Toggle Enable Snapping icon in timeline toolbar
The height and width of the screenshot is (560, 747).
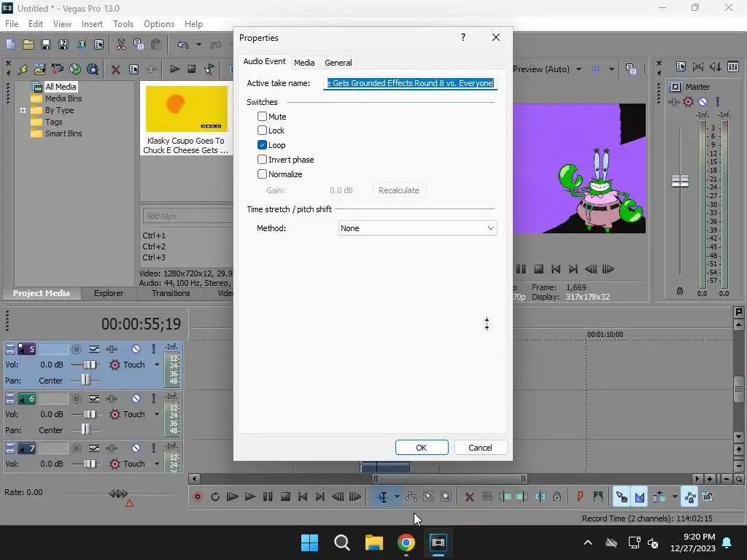click(622, 497)
